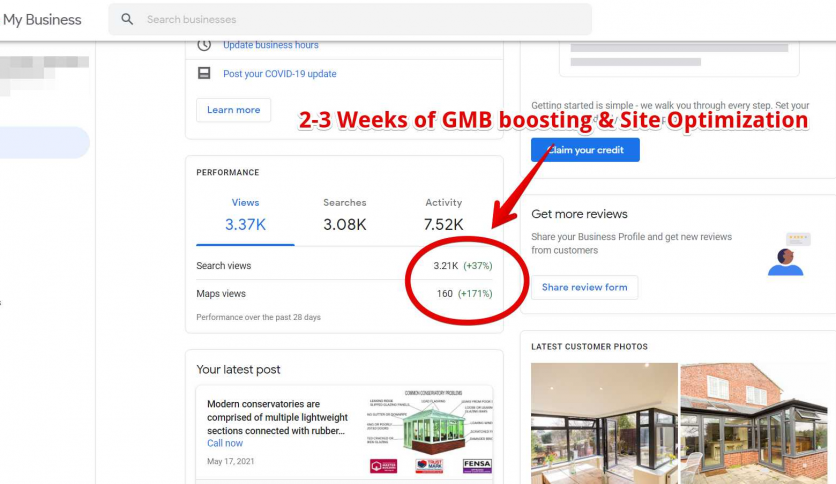Click the reviewer avatar illustration

pyautogui.click(x=785, y=261)
